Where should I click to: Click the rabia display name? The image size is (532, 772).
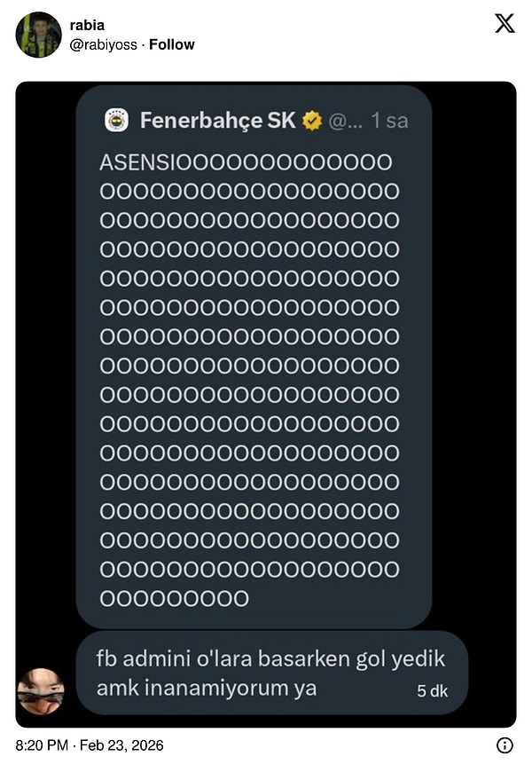(87, 25)
